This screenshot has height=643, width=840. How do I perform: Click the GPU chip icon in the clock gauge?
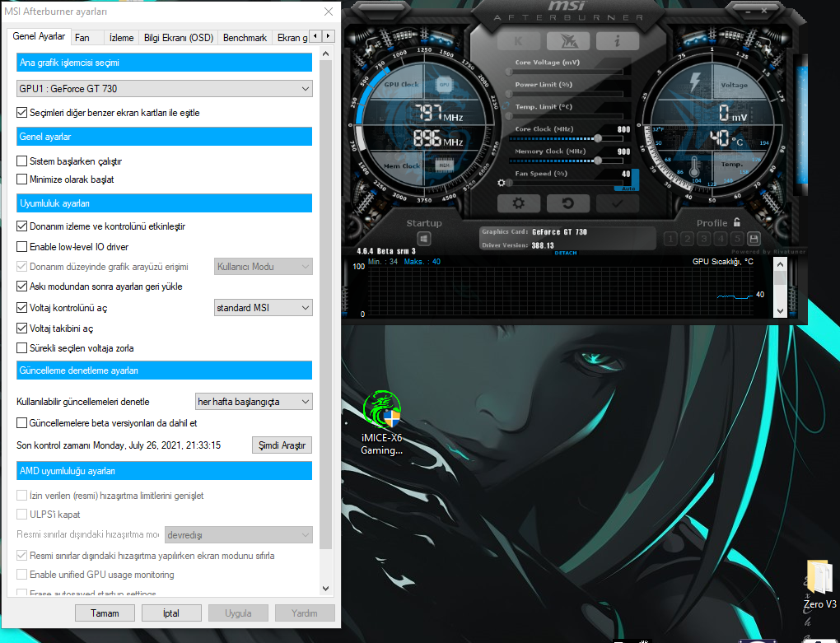point(444,85)
